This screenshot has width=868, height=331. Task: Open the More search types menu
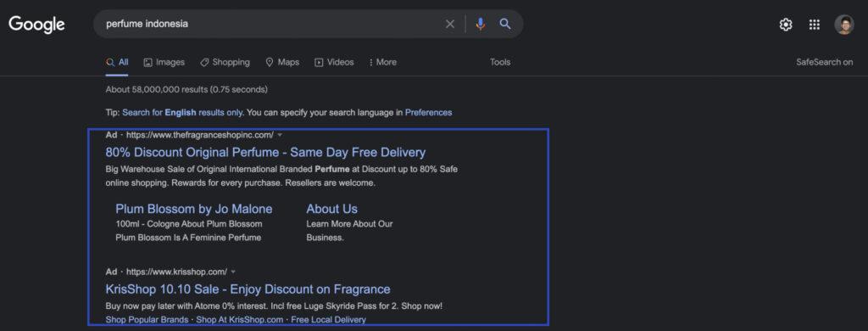pyautogui.click(x=382, y=63)
